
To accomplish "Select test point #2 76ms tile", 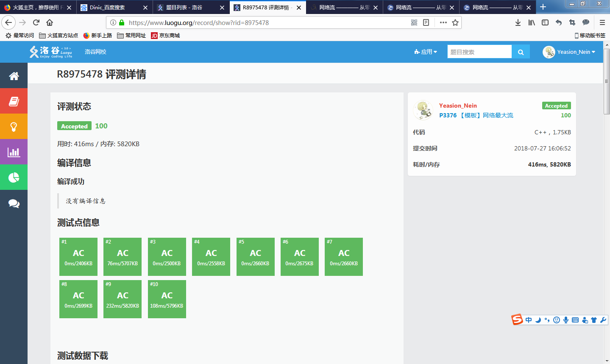I will (123, 257).
